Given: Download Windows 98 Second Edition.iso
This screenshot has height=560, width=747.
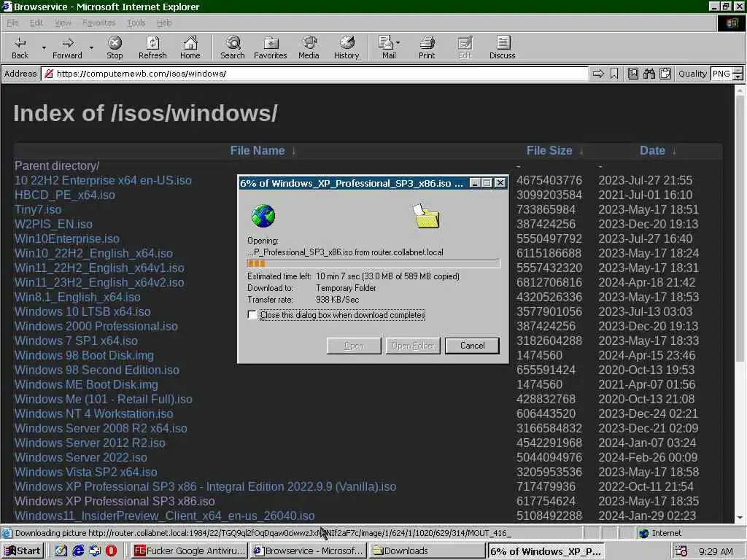Looking at the screenshot, I should point(97,370).
